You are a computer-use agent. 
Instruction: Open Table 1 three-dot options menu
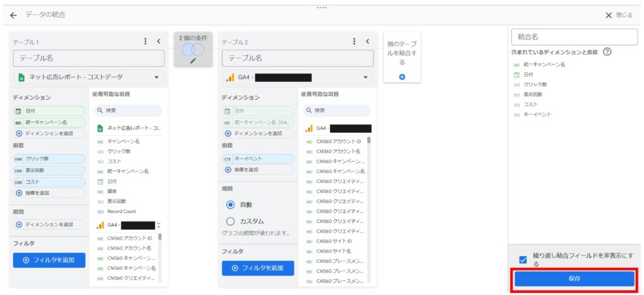[146, 42]
